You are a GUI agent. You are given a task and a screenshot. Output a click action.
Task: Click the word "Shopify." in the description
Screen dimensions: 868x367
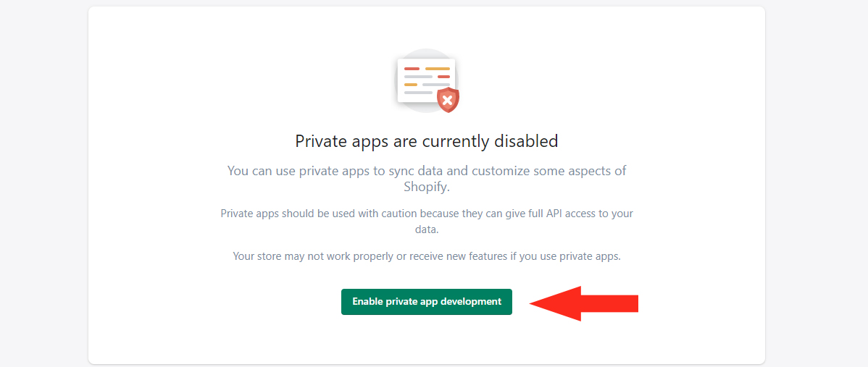click(x=426, y=187)
